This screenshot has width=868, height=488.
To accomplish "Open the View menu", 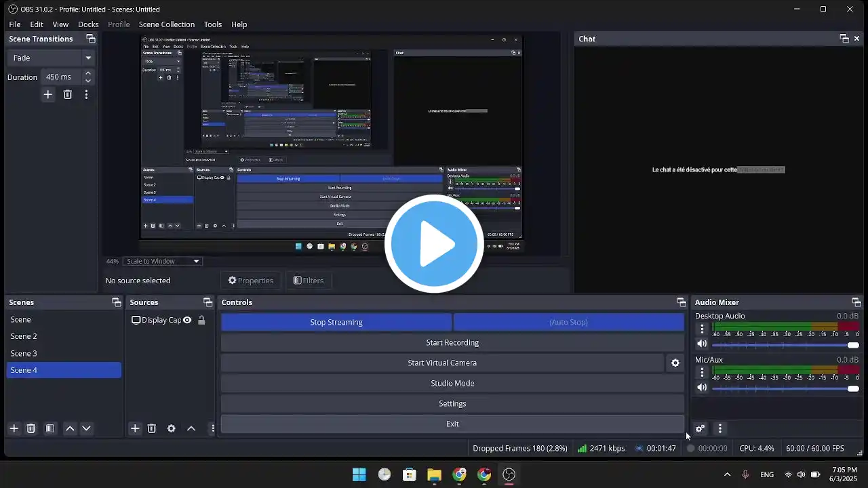I will (x=60, y=24).
